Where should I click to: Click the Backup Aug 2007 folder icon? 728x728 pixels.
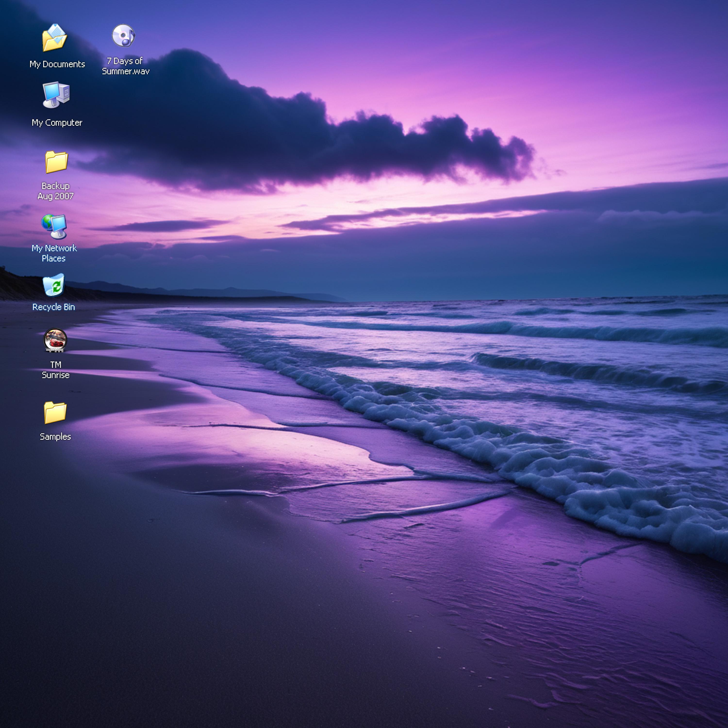pos(56,162)
